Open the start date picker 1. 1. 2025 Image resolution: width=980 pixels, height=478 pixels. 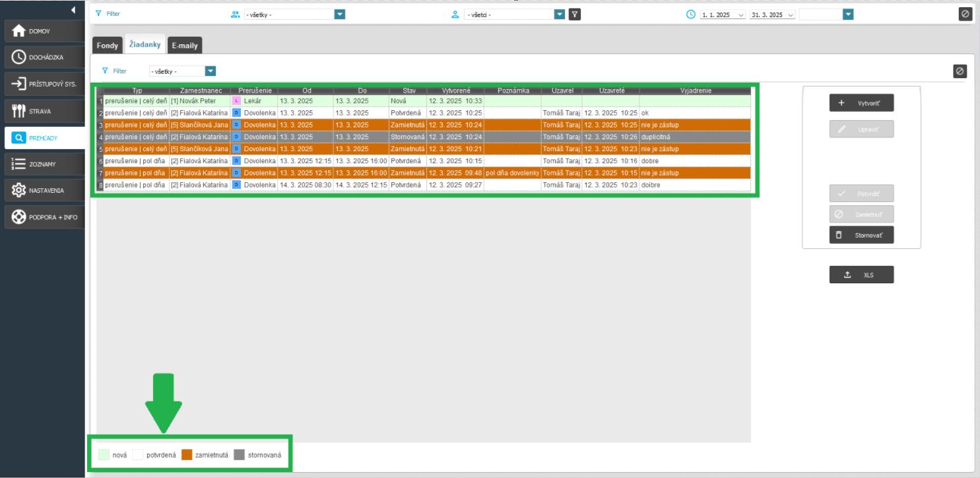pos(722,15)
